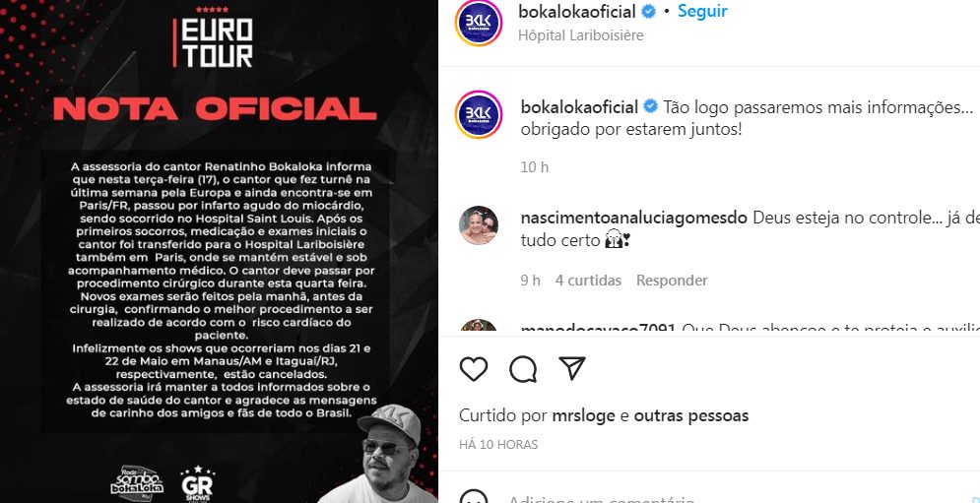The height and width of the screenshot is (503, 980).
Task: View the 4 curtidas on the comment
Action: click(588, 281)
